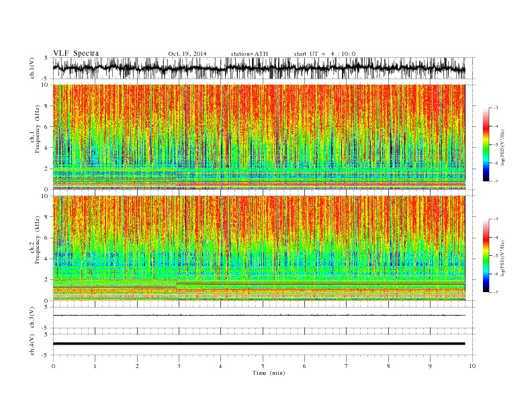
Task: Click the "start UT = 4 :10: 0" text
Action: click(324, 54)
